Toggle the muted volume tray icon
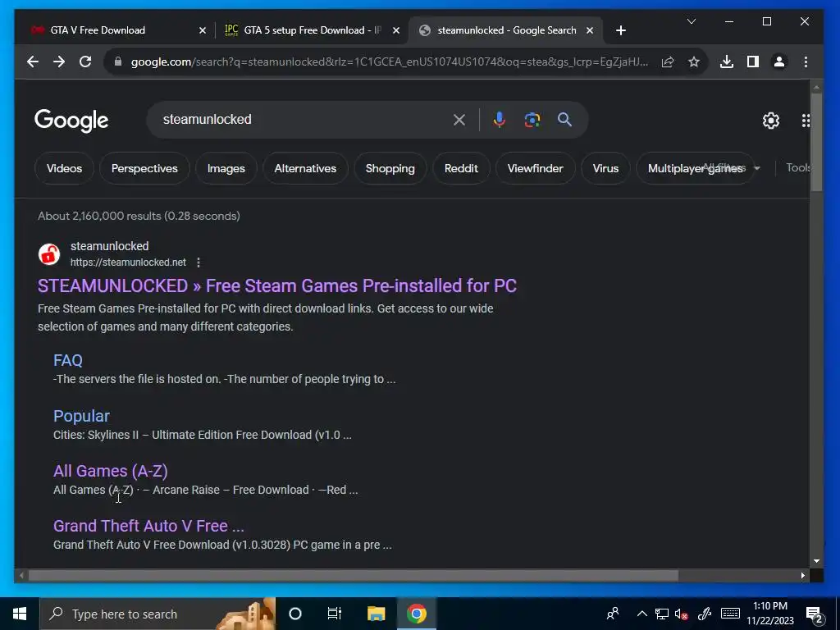Image resolution: width=840 pixels, height=630 pixels. 682,614
